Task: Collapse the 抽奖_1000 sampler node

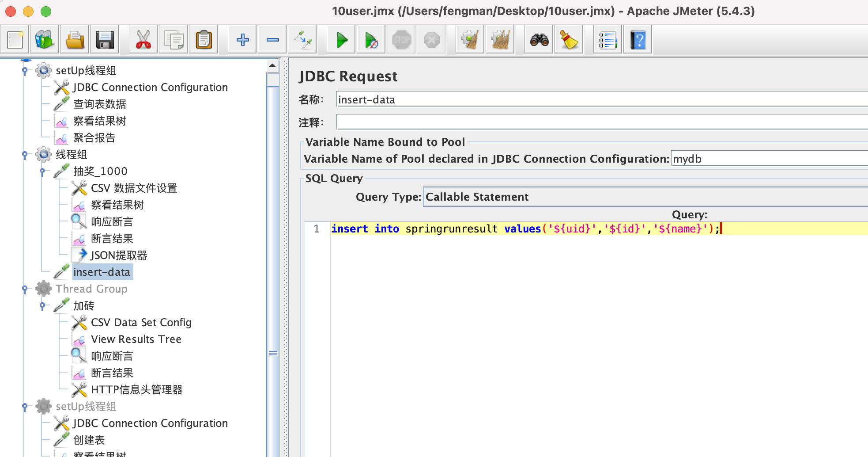Action: coord(42,171)
